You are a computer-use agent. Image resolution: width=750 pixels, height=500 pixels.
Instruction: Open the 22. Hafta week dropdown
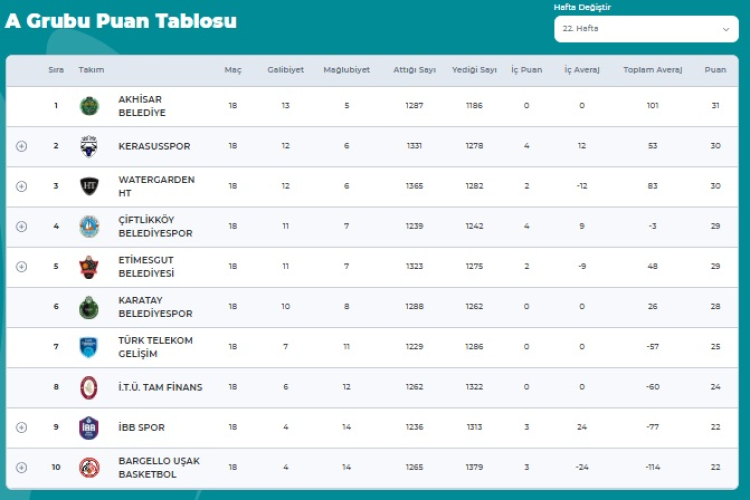pos(646,29)
